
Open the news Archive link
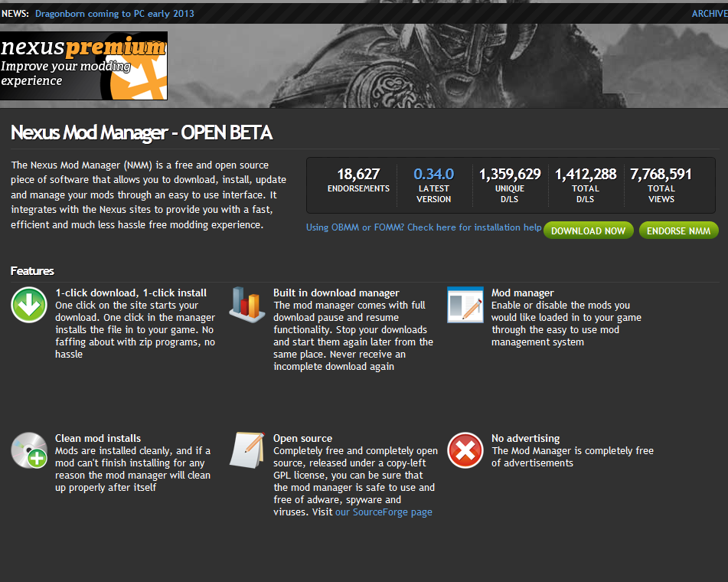(710, 14)
